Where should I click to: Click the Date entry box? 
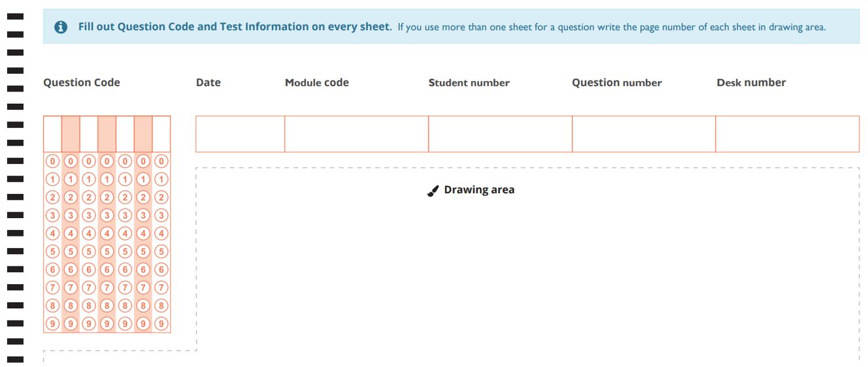point(241,134)
